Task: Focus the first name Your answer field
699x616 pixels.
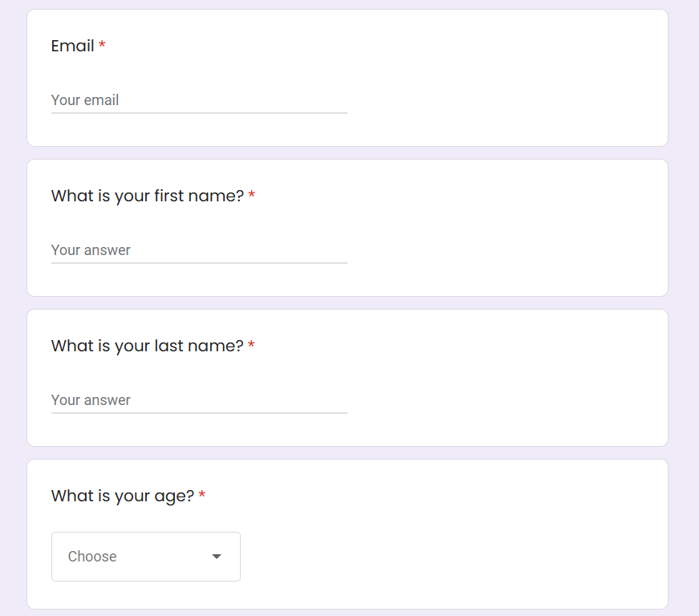Action: click(199, 250)
